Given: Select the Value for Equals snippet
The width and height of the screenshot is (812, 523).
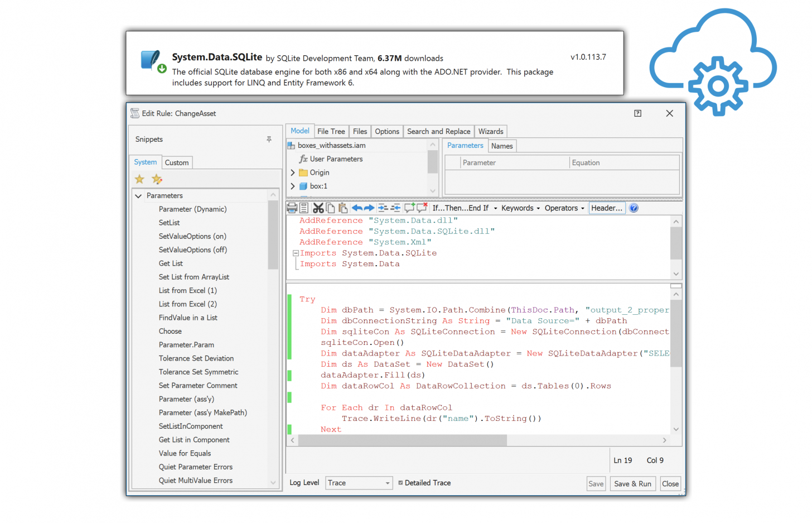Looking at the screenshot, I should (185, 454).
